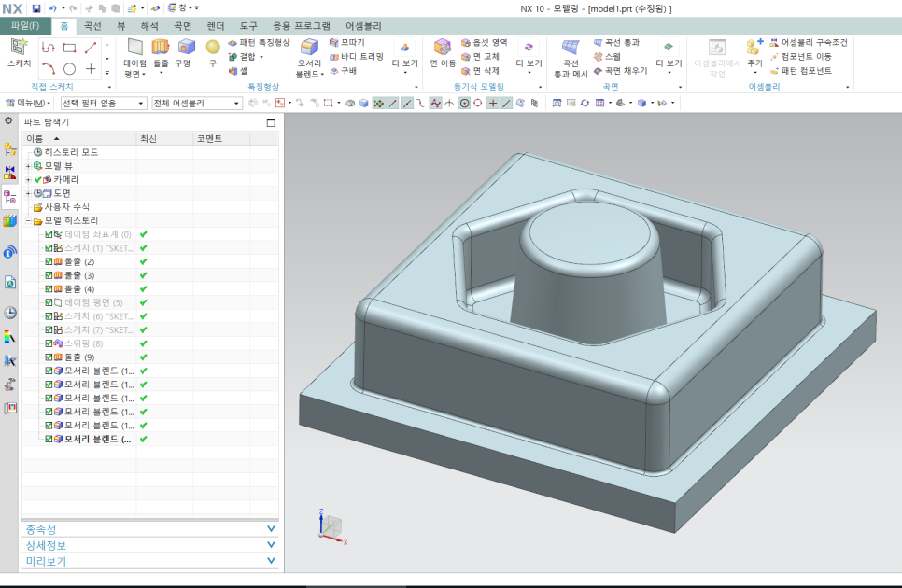This screenshot has width=902, height=588.
Task: Open the History clock resource tab
Action: click(x=9, y=313)
